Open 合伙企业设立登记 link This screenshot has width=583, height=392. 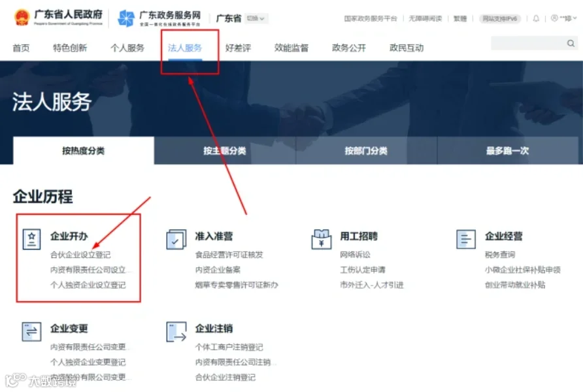tap(80, 255)
